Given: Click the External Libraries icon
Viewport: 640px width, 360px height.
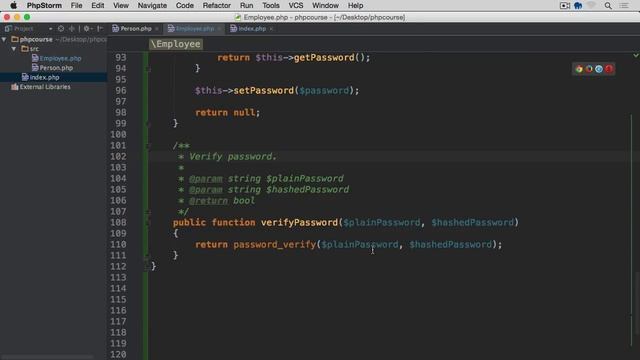Looking at the screenshot, I should (15, 87).
